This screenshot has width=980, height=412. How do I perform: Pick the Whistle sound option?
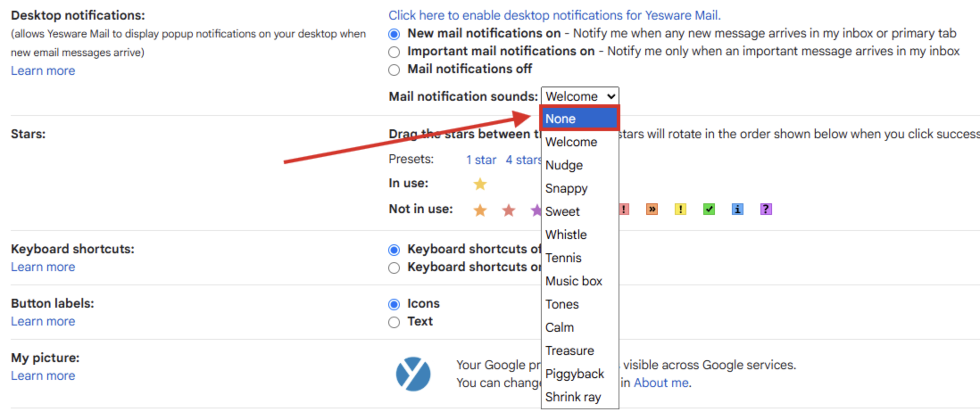(x=566, y=235)
